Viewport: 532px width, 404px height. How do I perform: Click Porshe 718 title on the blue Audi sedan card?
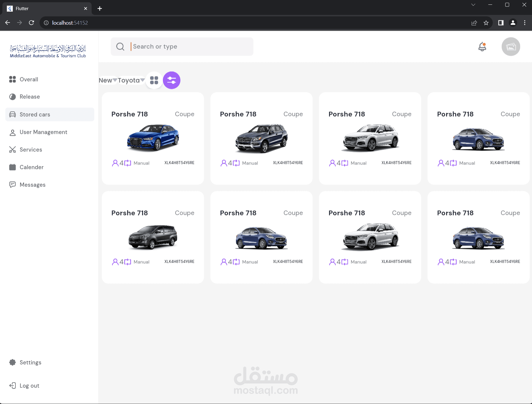coord(130,114)
